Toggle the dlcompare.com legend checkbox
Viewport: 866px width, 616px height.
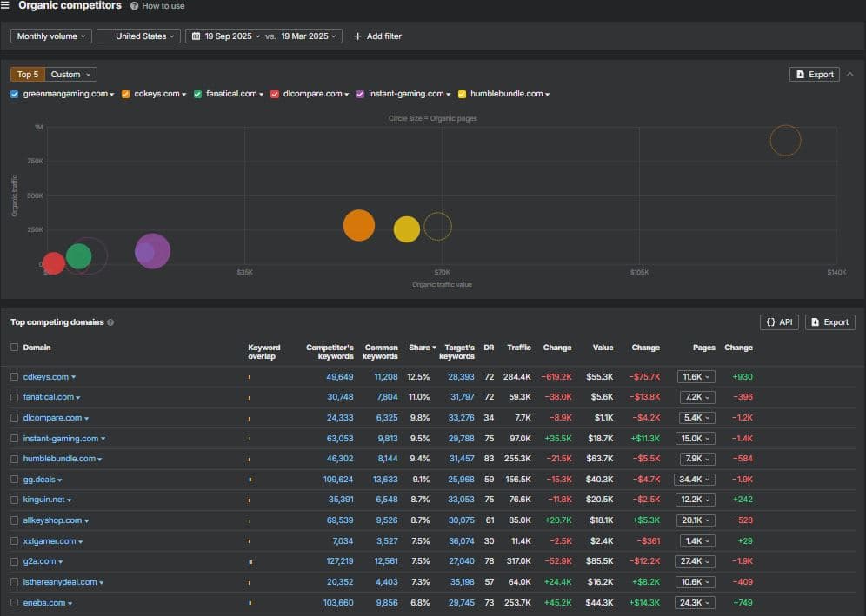tap(275, 95)
